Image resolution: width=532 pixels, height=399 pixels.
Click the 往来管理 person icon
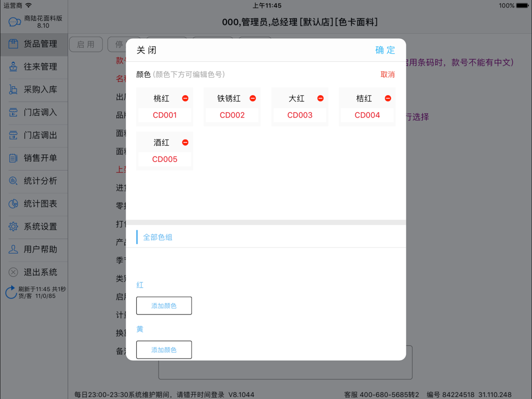(13, 66)
